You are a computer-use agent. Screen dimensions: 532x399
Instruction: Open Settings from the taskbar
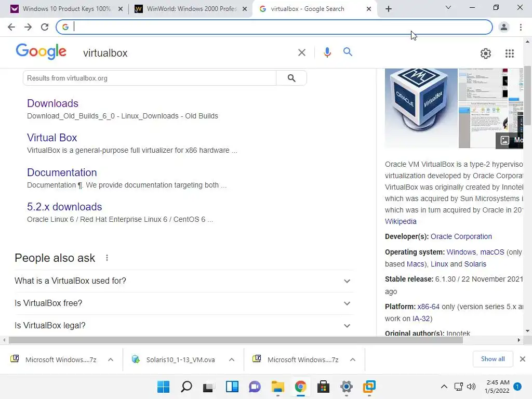pyautogui.click(x=347, y=387)
